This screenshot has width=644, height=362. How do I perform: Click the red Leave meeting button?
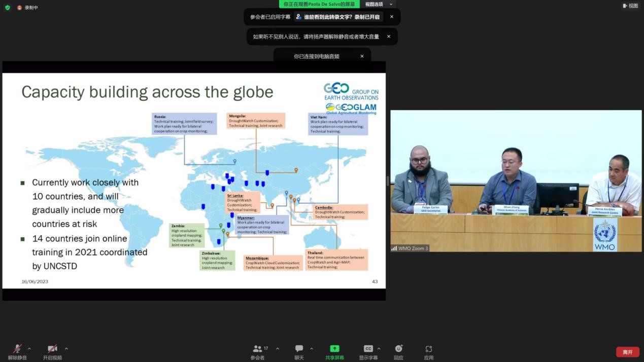[x=627, y=352]
